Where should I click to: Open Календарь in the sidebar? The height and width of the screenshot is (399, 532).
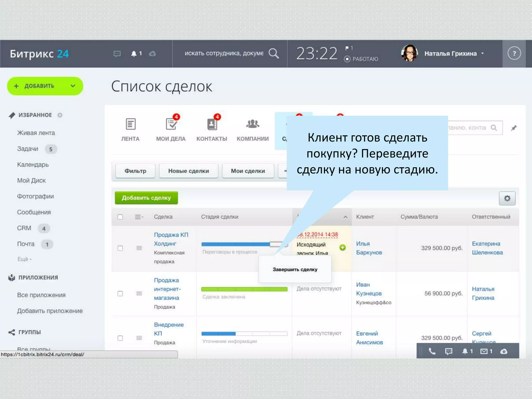click(x=33, y=165)
